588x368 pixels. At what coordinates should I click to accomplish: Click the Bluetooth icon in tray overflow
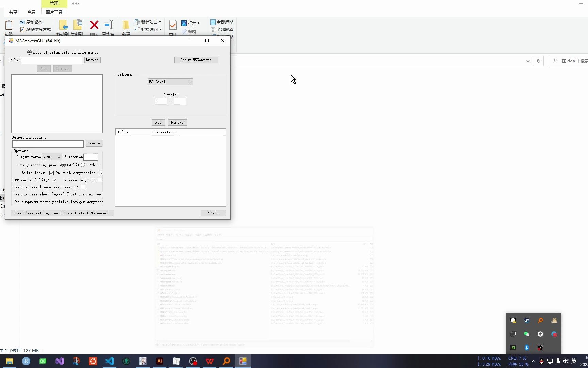[x=527, y=348]
